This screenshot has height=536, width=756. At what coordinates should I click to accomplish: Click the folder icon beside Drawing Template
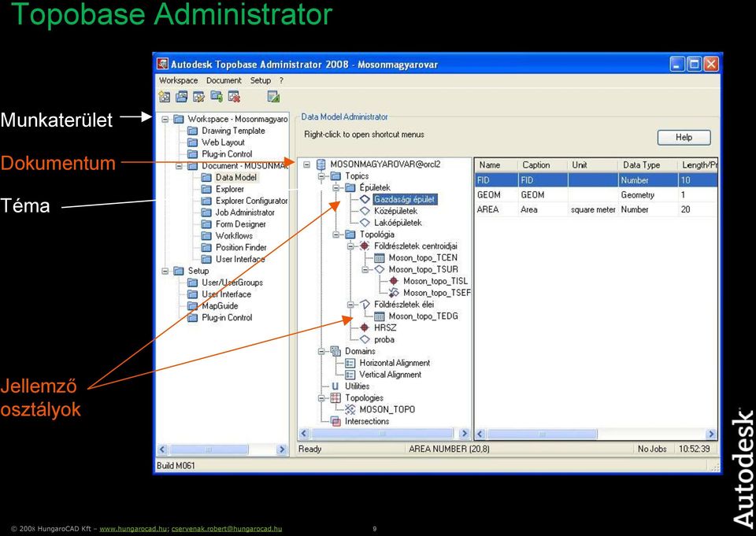[x=192, y=131]
